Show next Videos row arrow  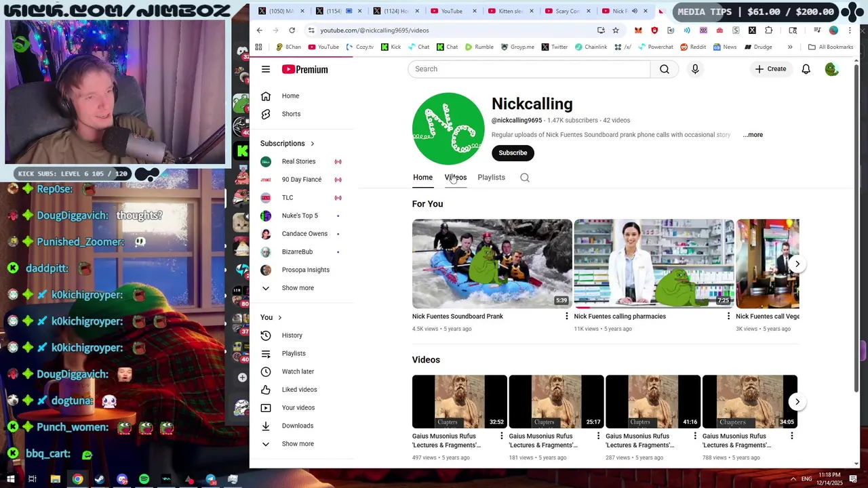click(797, 402)
